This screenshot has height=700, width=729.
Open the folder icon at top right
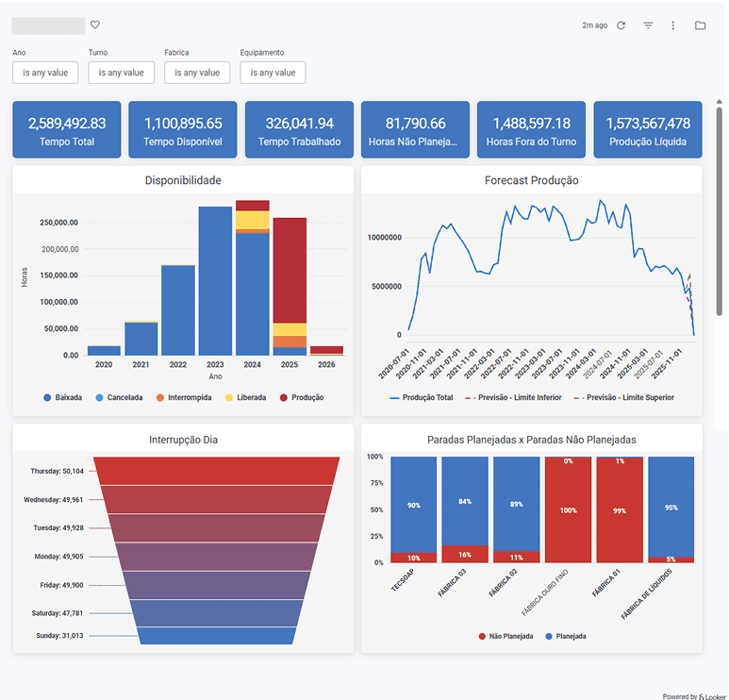pyautogui.click(x=700, y=25)
